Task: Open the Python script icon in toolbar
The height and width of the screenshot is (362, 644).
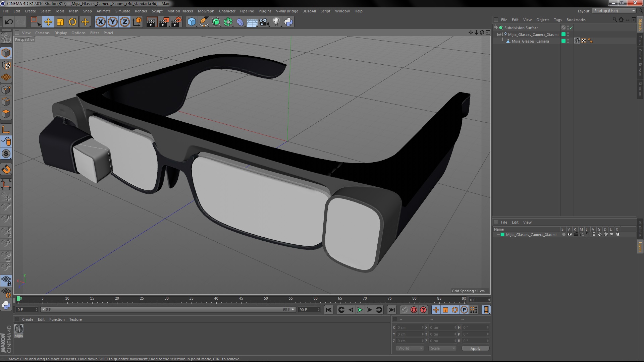Action: coord(288,22)
